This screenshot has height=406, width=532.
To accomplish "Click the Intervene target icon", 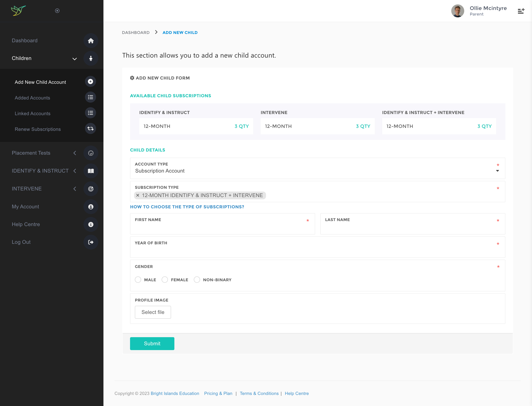I will click(91, 189).
